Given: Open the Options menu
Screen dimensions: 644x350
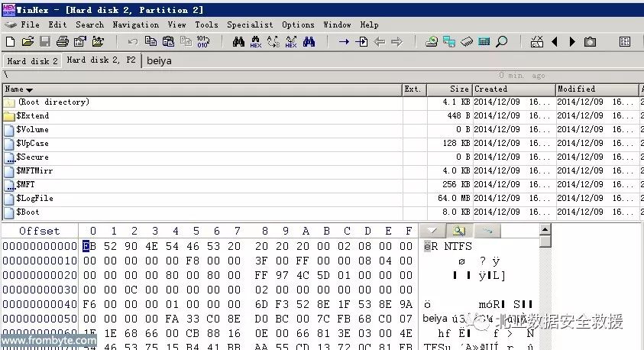Looking at the screenshot, I should tap(298, 24).
